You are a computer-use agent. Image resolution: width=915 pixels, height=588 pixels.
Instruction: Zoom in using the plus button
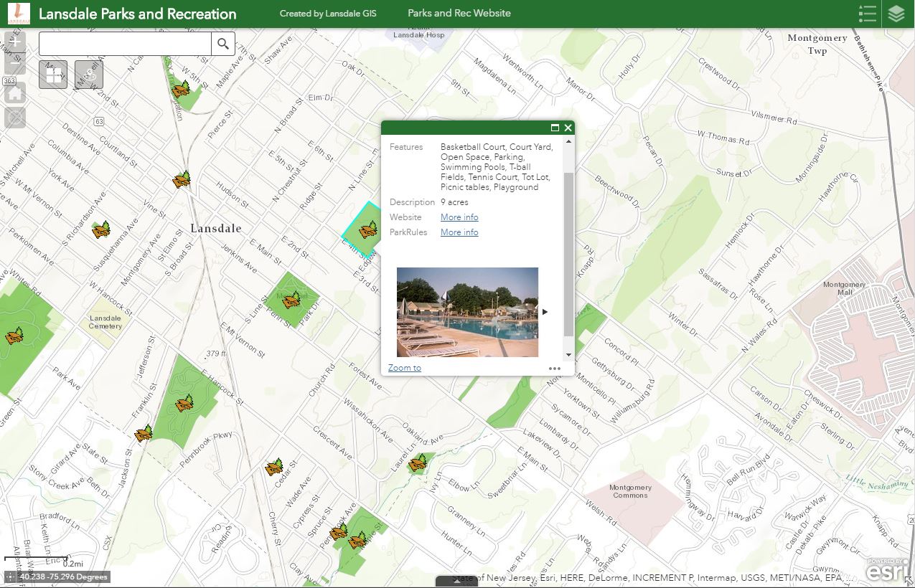click(x=15, y=42)
